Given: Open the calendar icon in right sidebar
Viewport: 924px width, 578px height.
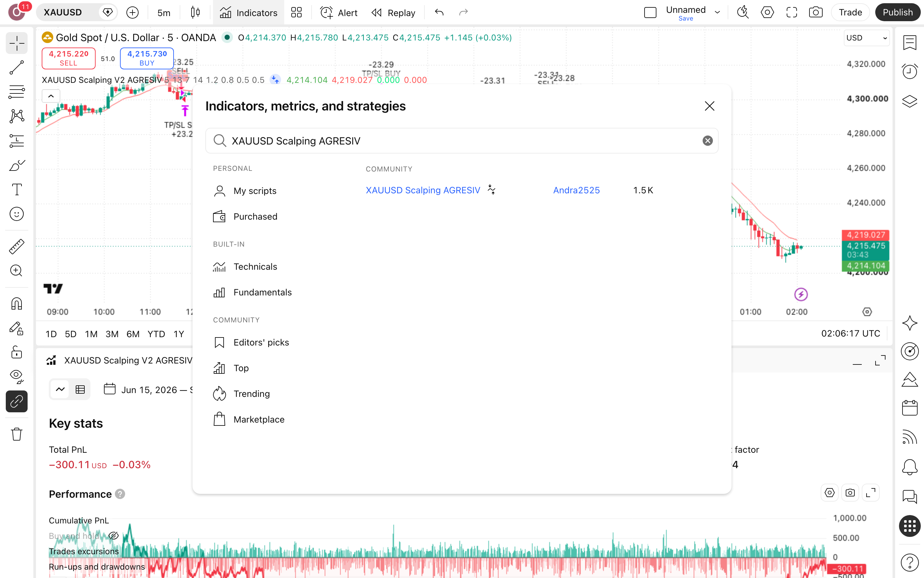Looking at the screenshot, I should click(x=910, y=408).
